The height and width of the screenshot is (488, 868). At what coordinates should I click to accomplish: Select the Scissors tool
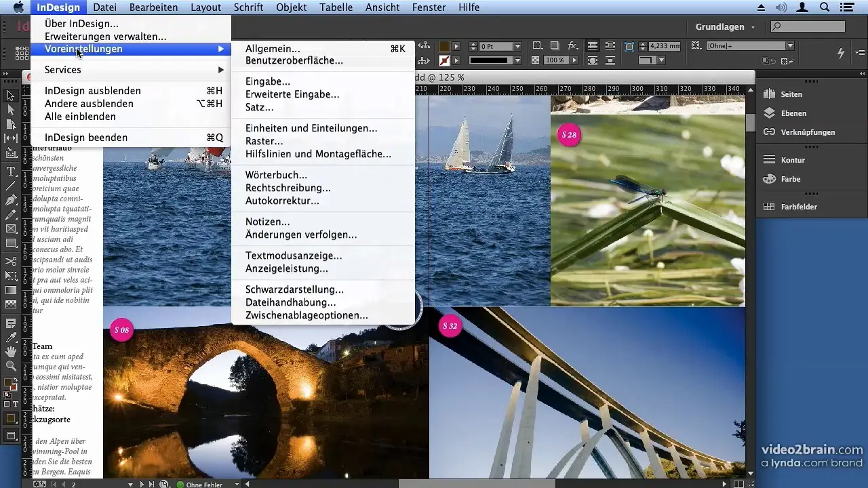[x=11, y=260]
